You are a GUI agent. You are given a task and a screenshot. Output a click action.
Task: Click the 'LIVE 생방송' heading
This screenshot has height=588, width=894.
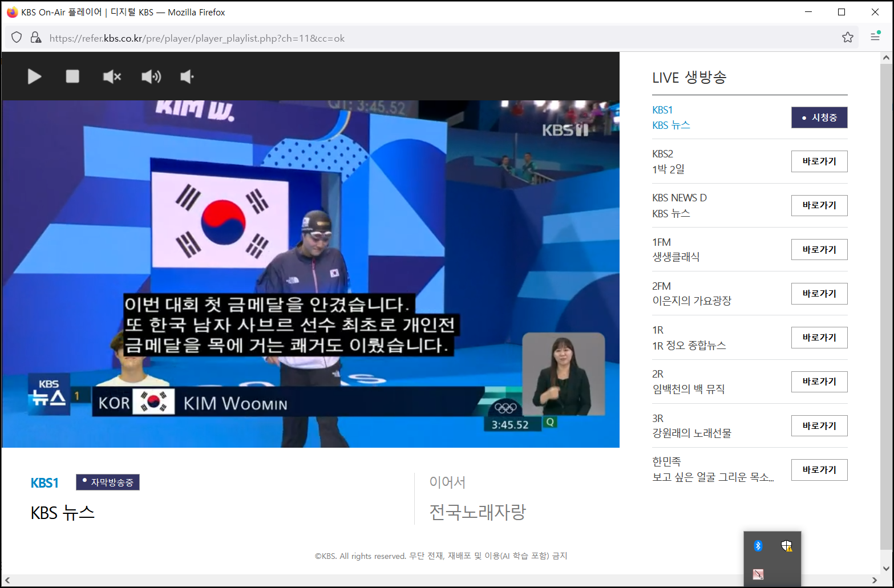689,78
